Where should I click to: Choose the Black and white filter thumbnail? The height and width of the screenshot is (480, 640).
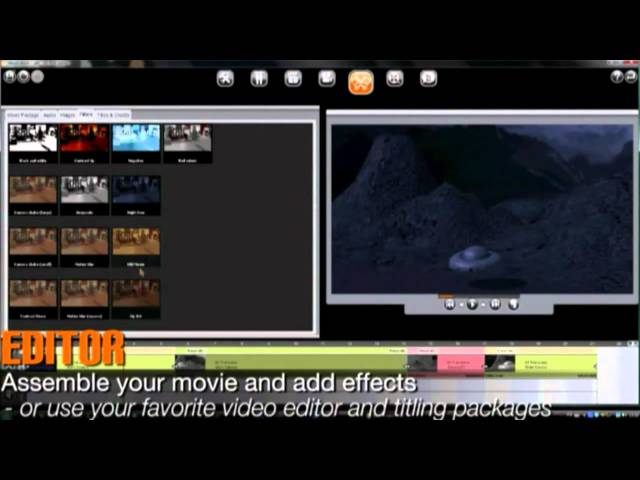tap(33, 144)
